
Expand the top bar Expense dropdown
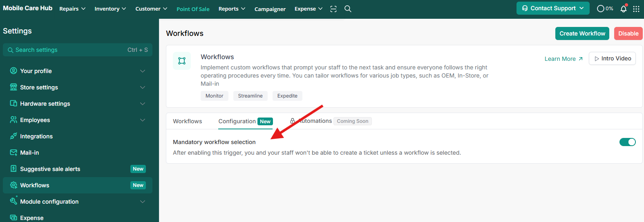309,9
